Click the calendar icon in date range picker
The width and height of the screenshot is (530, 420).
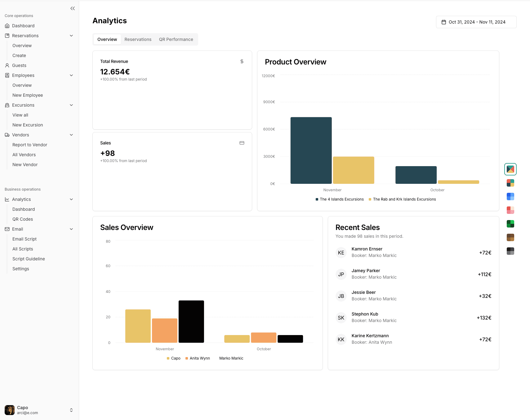coord(443,22)
